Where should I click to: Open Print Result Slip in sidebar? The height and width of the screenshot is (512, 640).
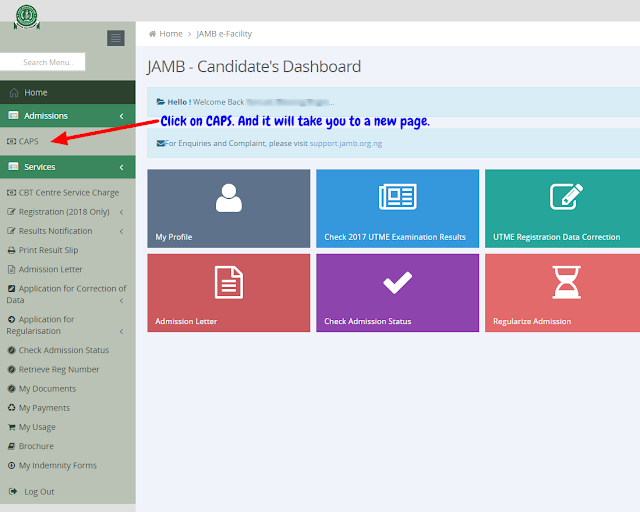48,250
